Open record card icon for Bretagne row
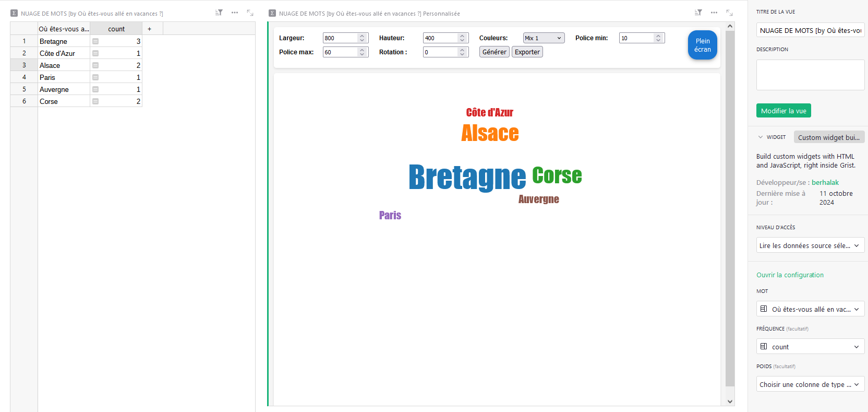868x412 pixels. [x=95, y=41]
